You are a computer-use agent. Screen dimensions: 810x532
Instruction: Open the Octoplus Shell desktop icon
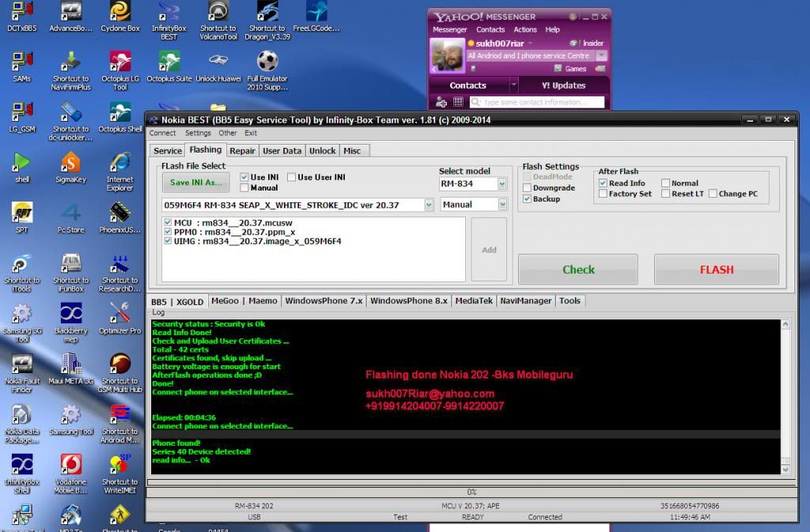[x=120, y=118]
